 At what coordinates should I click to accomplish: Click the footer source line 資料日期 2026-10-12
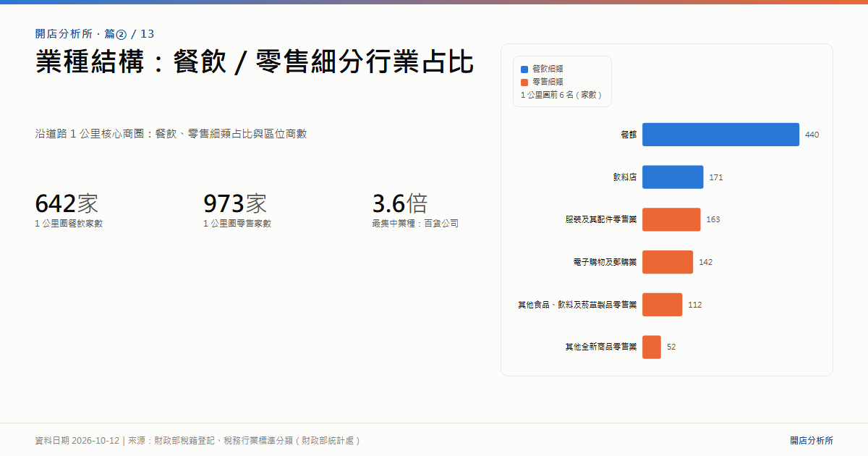pos(197,440)
